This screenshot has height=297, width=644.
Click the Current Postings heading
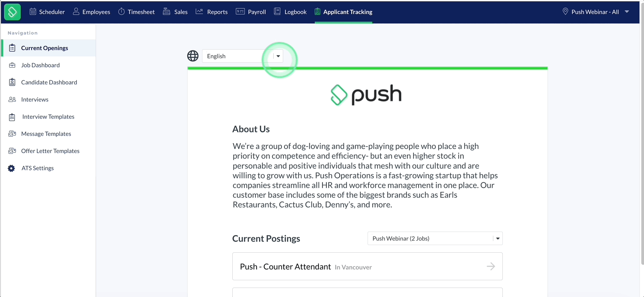pyautogui.click(x=266, y=238)
